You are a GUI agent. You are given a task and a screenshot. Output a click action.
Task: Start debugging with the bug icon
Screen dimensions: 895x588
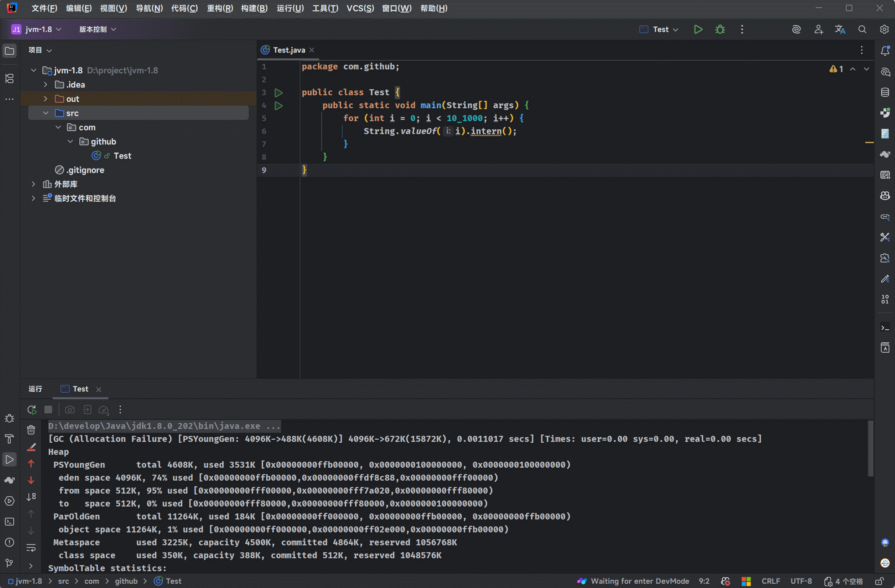(x=720, y=29)
